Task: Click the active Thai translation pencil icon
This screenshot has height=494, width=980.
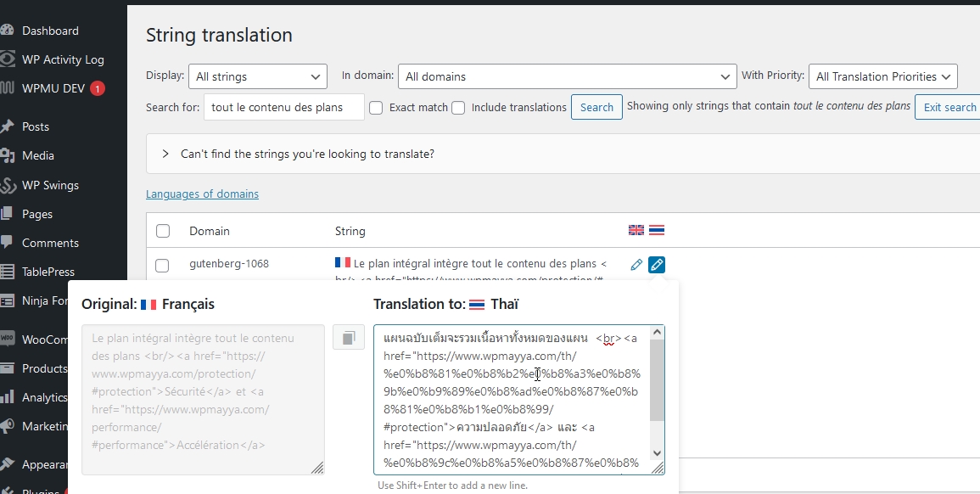Action: pos(656,265)
